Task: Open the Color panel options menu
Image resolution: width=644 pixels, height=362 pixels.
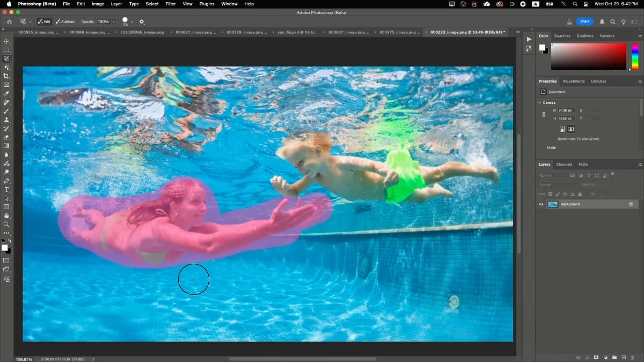Action: click(640, 36)
